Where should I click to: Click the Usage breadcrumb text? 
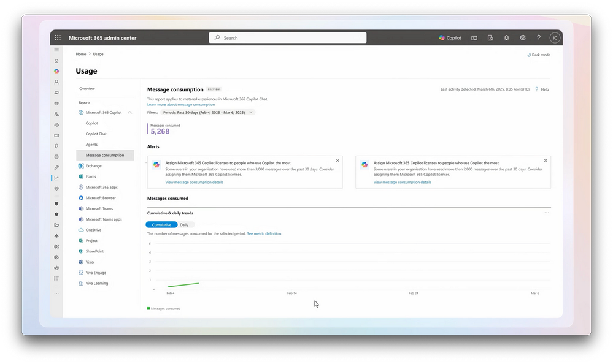(98, 55)
